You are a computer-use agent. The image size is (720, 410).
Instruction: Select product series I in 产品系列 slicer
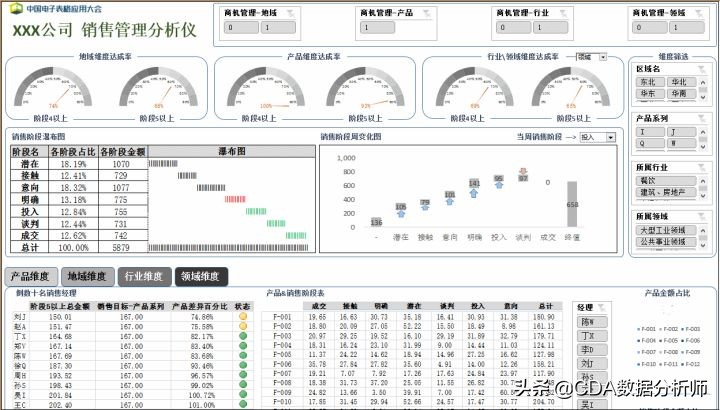point(650,132)
